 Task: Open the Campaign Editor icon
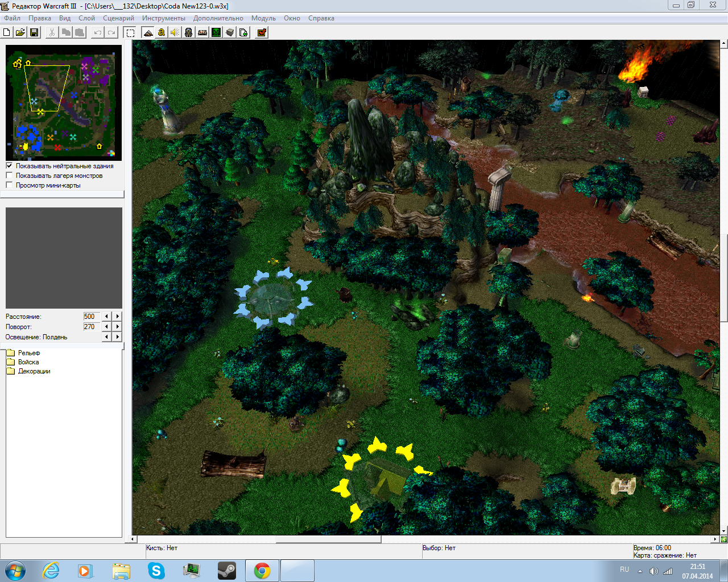click(x=202, y=32)
